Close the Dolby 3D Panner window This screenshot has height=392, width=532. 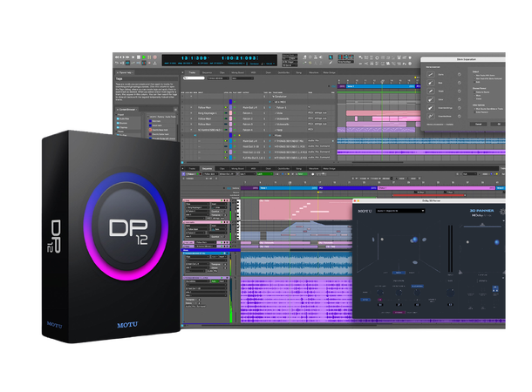point(355,201)
